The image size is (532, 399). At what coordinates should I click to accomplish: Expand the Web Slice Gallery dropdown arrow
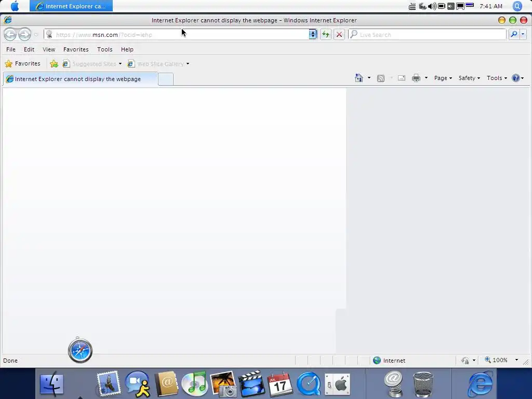pos(188,64)
